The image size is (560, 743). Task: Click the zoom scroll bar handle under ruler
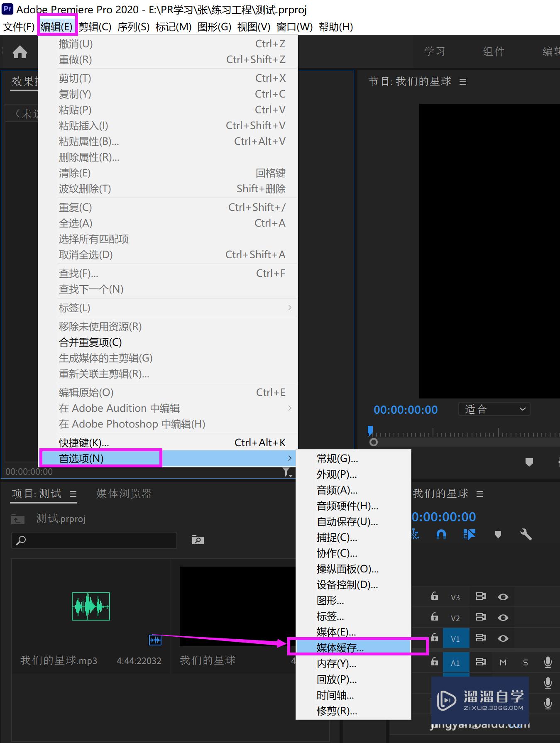374,442
